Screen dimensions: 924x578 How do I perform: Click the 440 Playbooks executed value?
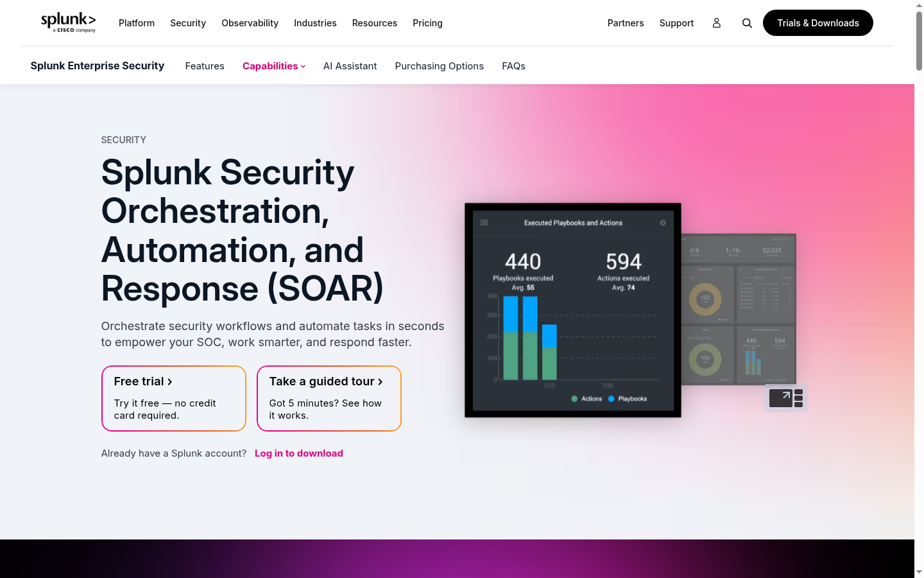point(523,261)
